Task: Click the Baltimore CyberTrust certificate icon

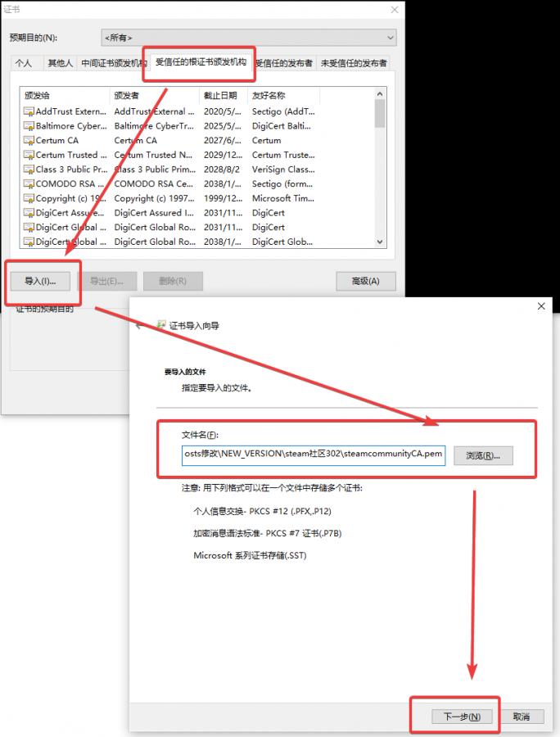Action: click(29, 126)
